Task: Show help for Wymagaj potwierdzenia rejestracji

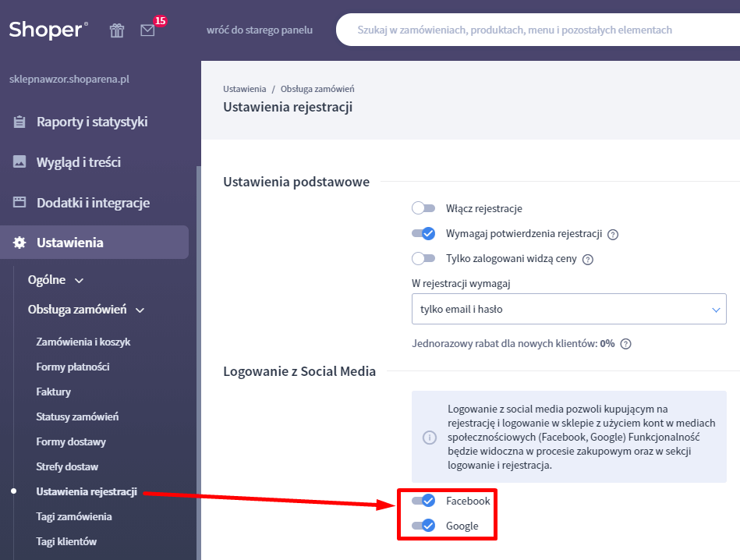Action: pos(613,234)
